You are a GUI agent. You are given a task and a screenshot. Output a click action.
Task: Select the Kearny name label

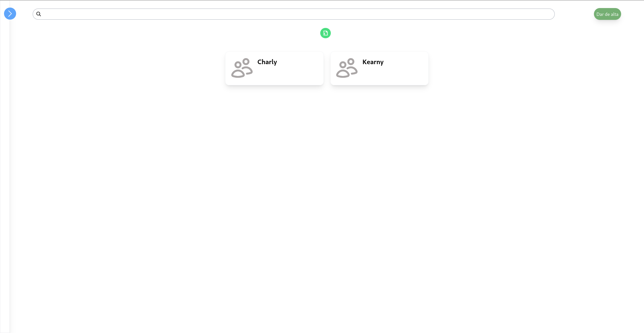point(373,62)
